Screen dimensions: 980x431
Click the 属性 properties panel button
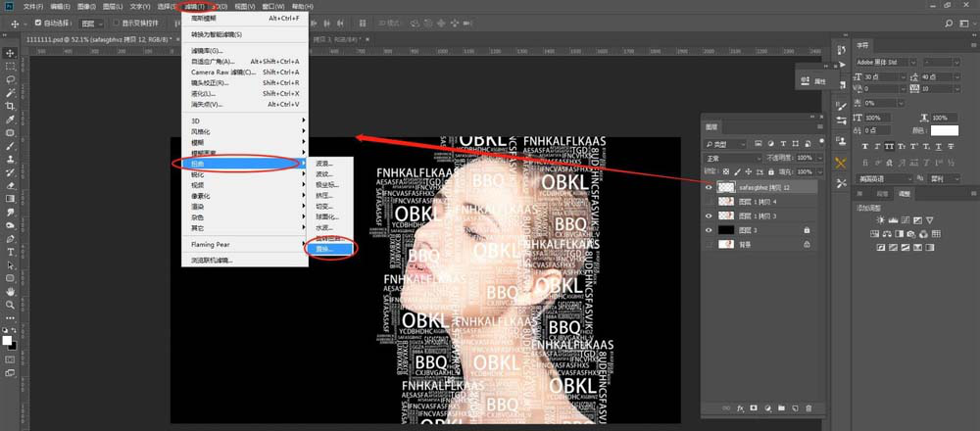pyautogui.click(x=815, y=82)
